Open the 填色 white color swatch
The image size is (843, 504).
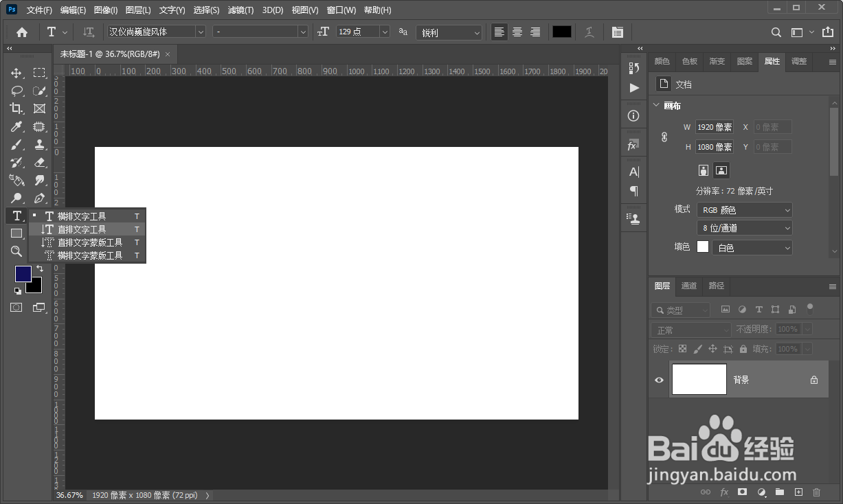coord(703,247)
